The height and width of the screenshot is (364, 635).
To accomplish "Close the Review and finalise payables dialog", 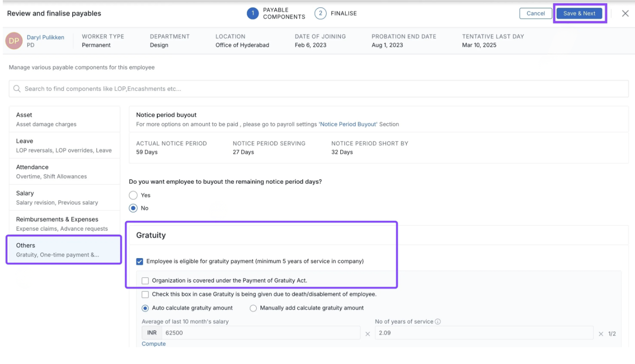I will coord(625,13).
